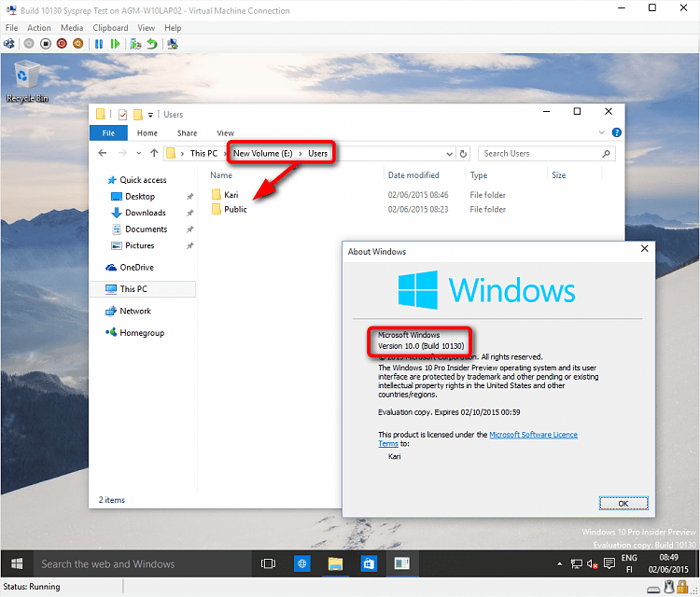This screenshot has width=700, height=597.
Task: Open the Media menu
Action: point(72,28)
